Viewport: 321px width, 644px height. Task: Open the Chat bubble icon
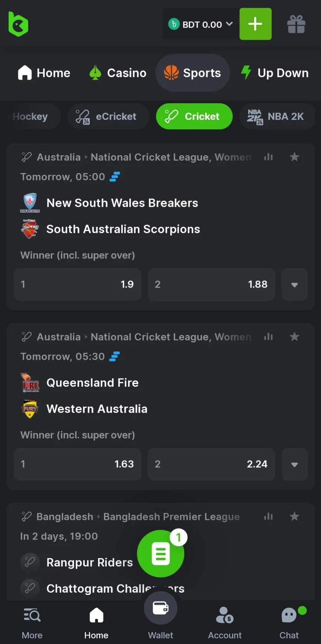(289, 616)
